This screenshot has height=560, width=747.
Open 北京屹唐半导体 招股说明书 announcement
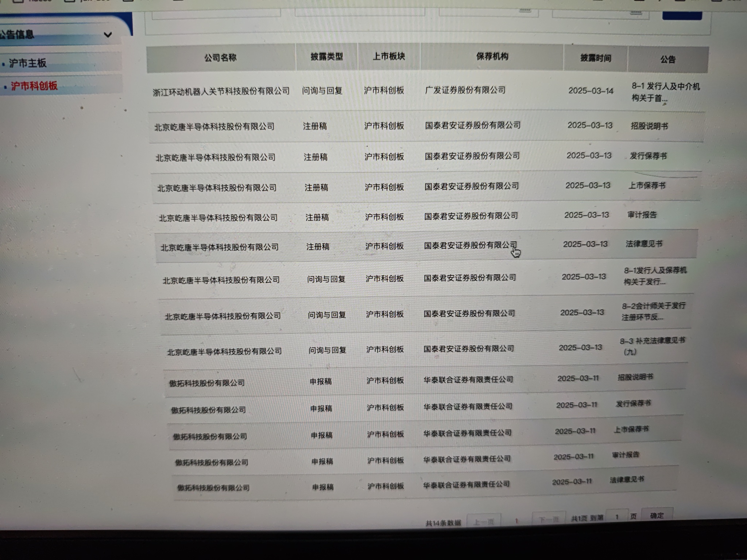tap(649, 126)
